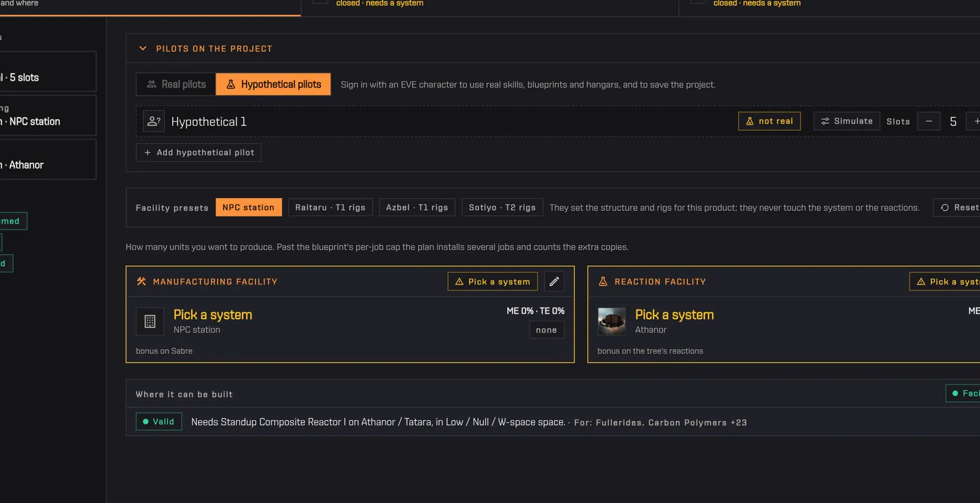Screen dimensions: 980x503
Task: Click the slots value 5
Action: pyautogui.click(x=953, y=121)
